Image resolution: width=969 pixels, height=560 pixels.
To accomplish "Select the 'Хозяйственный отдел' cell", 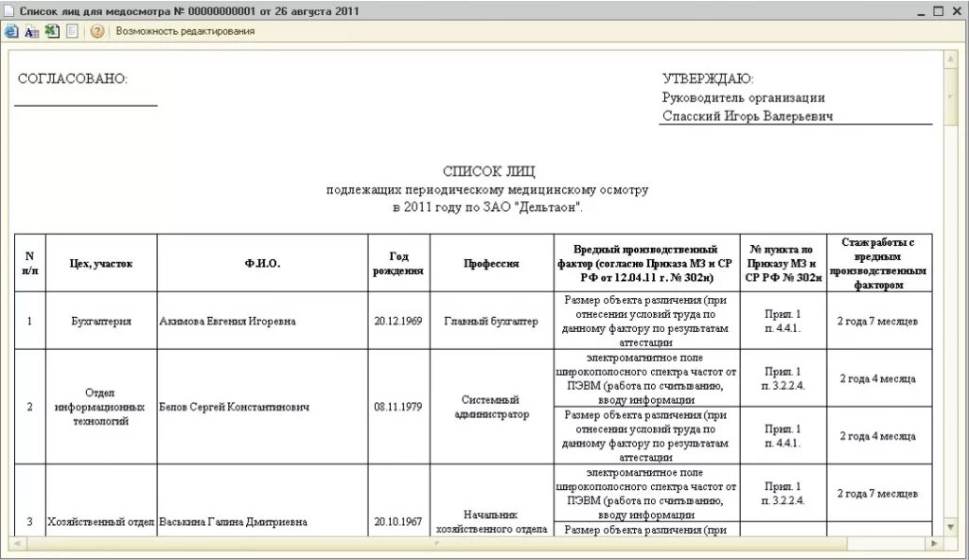I will tap(101, 500).
